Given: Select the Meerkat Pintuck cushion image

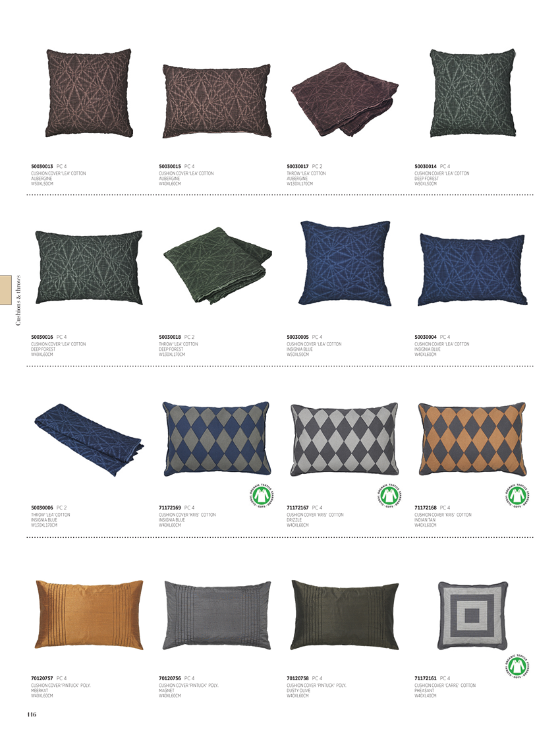Looking at the screenshot, I should pyautogui.click(x=89, y=615).
